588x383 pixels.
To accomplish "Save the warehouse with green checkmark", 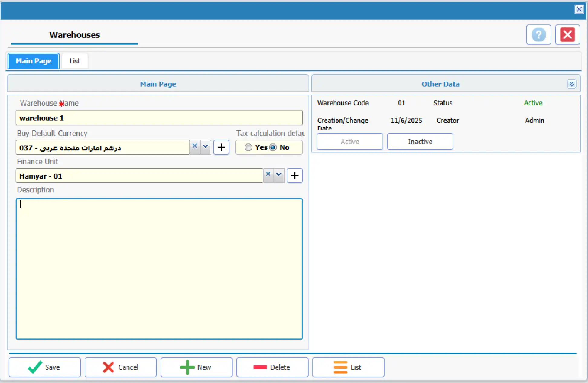I will pyautogui.click(x=45, y=367).
